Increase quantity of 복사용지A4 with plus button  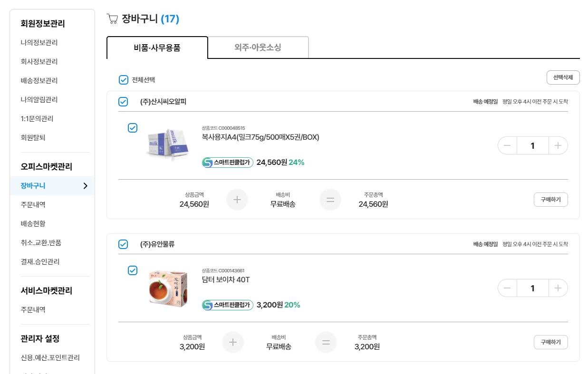pos(558,145)
